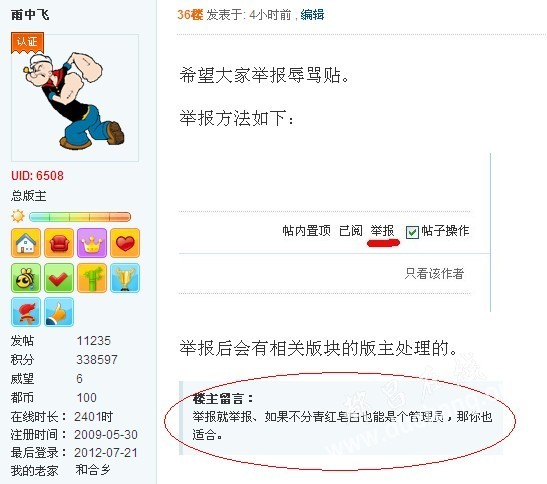Click the red heart badge icon
547x484 pixels.
(x=125, y=243)
